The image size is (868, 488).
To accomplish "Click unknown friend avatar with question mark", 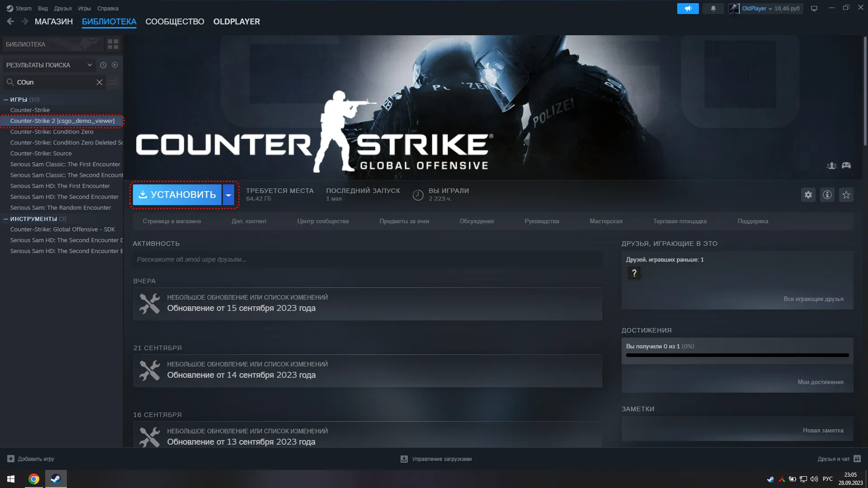I will tap(634, 273).
